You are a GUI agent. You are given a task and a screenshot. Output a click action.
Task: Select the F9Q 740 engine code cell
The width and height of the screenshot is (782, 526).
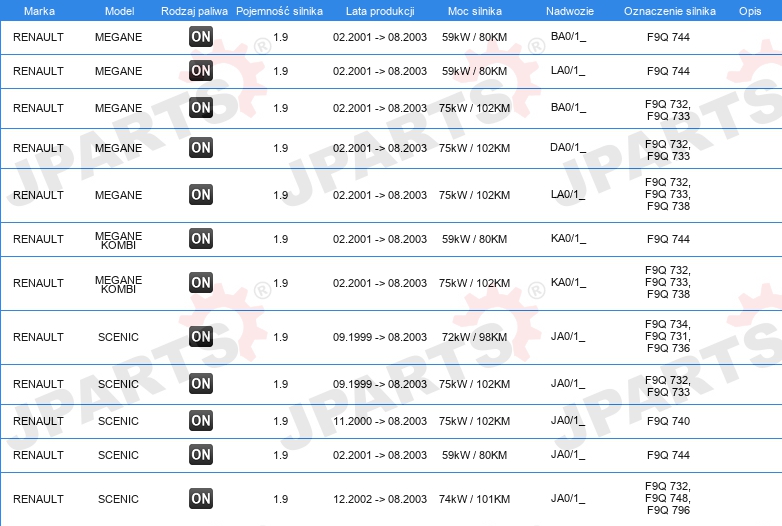[x=668, y=421]
